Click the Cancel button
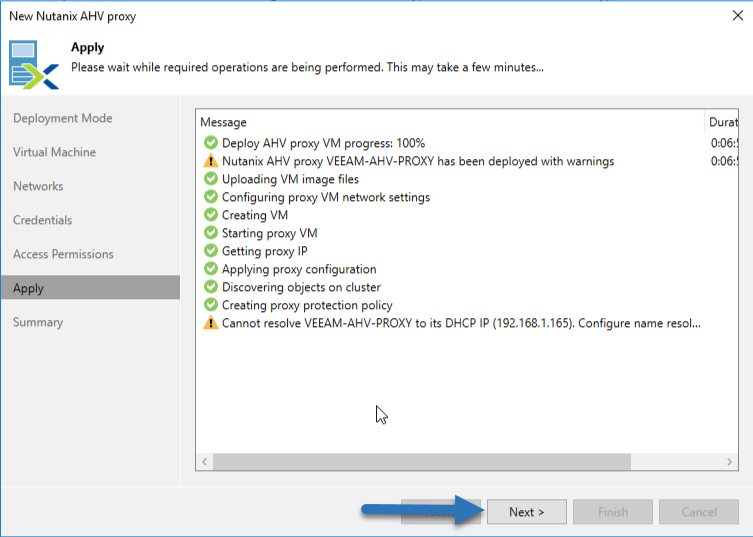This screenshot has height=537, width=753. coord(699,512)
